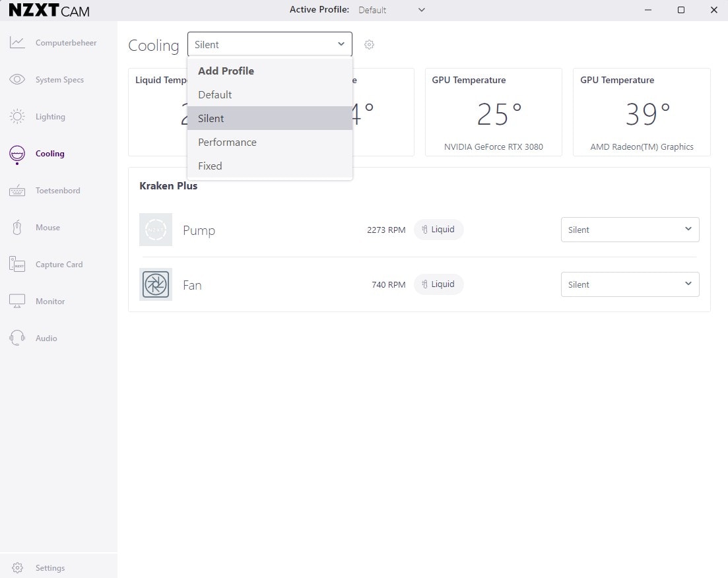Click the NZXT CAM logo
The height and width of the screenshot is (578, 728).
(50, 10)
